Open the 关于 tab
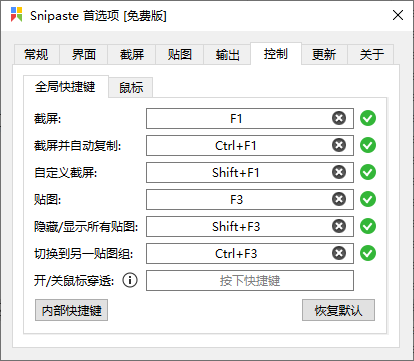The image size is (414, 361). [371, 54]
